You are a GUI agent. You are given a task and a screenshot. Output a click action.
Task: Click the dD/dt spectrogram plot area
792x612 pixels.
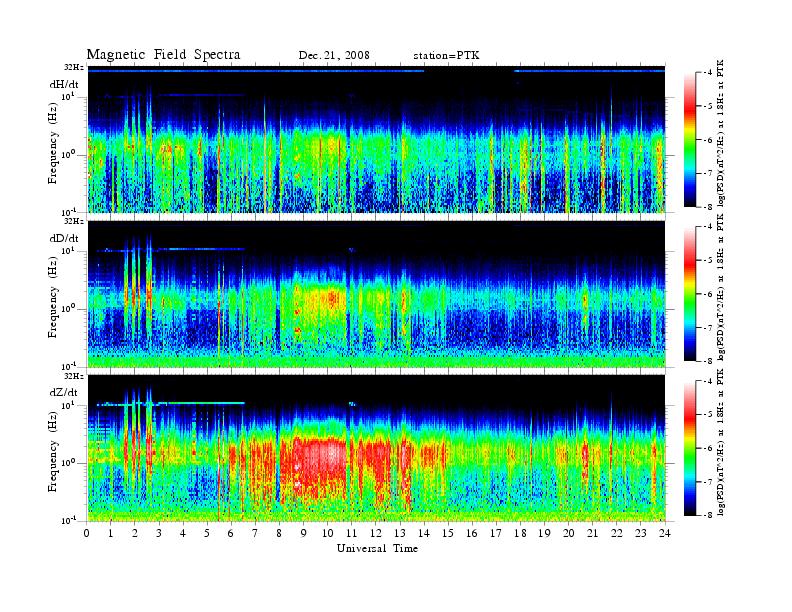pos(376,294)
